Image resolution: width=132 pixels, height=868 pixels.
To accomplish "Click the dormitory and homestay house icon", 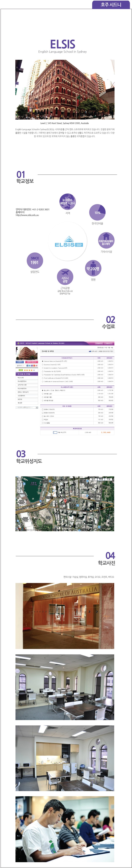I will 106,241.
